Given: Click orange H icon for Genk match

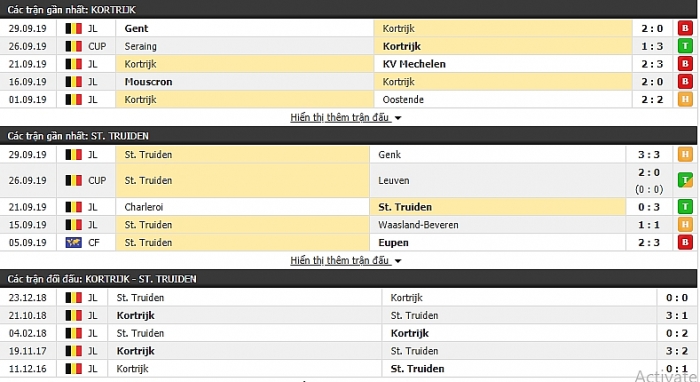Looking at the screenshot, I should [x=685, y=154].
